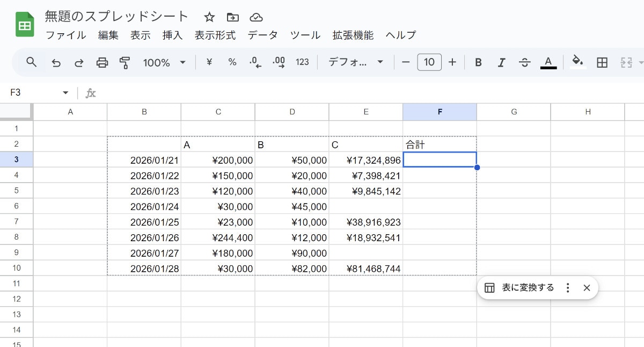644x347 pixels.
Task: Open the fill color paint bucket
Action: click(x=577, y=62)
